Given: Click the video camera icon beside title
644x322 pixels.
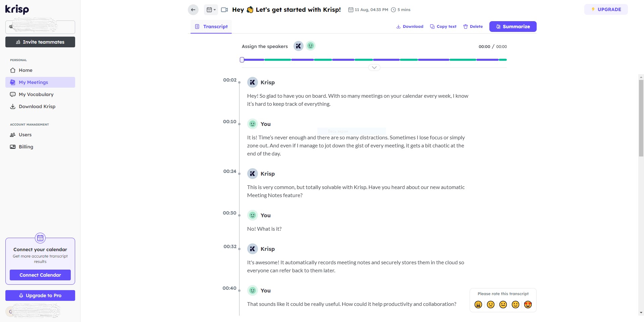Looking at the screenshot, I should (224, 10).
